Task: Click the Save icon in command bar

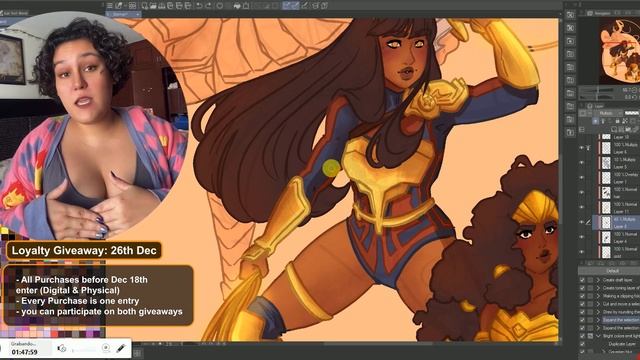Action: point(162,6)
